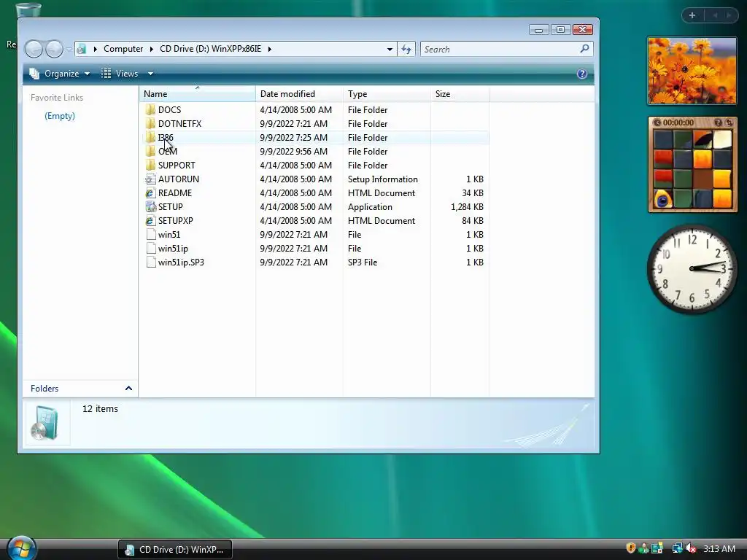Screen dimensions: 747x560
Task: Click the search magnifier icon
Action: click(x=584, y=49)
